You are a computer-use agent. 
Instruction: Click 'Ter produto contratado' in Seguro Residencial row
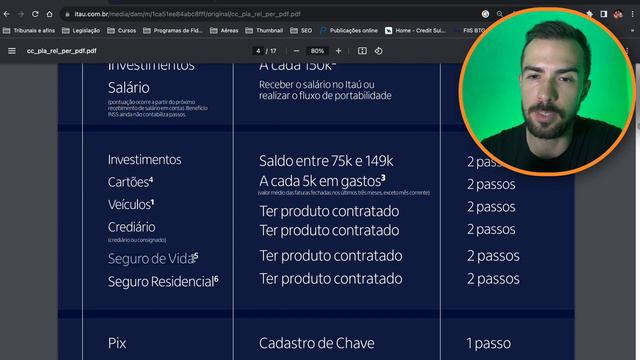point(331,279)
